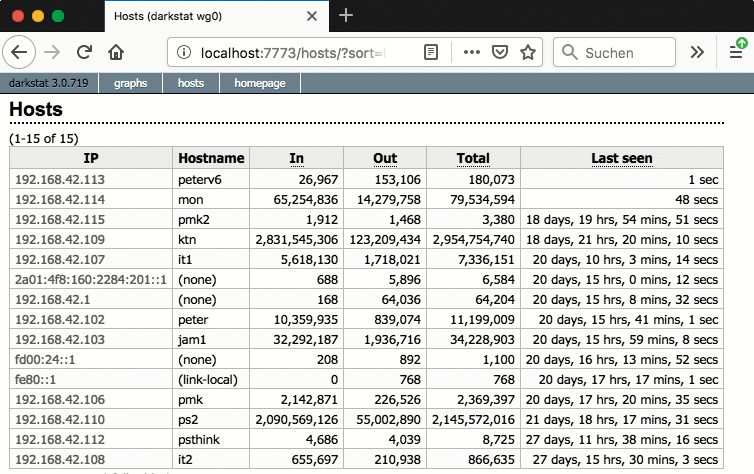Screen dimensions: 754x474
Task: Click the browser back button
Action: point(21,52)
